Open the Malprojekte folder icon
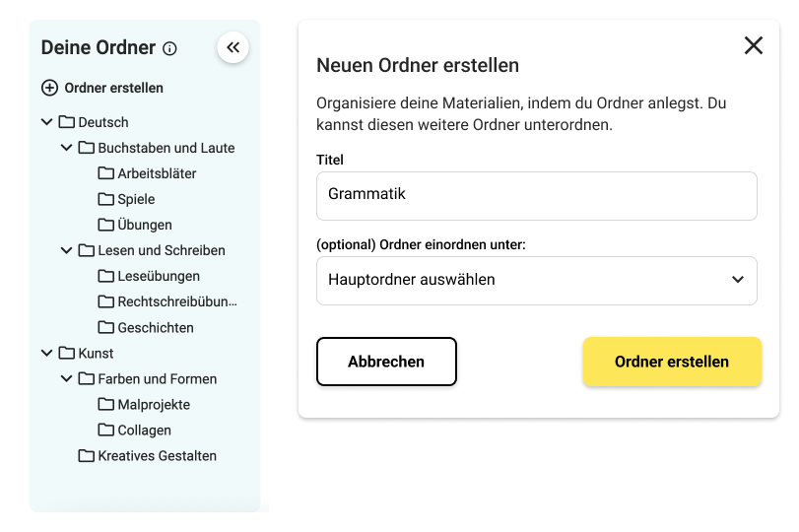 pyautogui.click(x=106, y=404)
